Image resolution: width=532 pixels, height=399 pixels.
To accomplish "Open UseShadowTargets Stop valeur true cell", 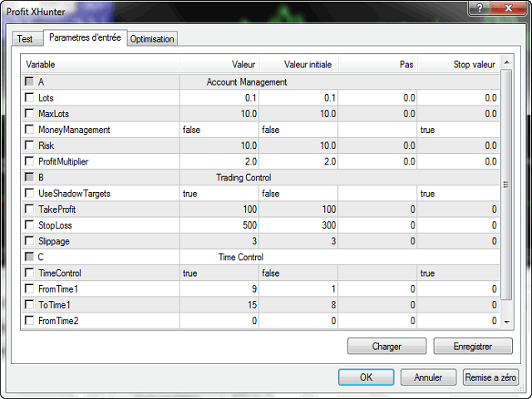I will (458, 194).
